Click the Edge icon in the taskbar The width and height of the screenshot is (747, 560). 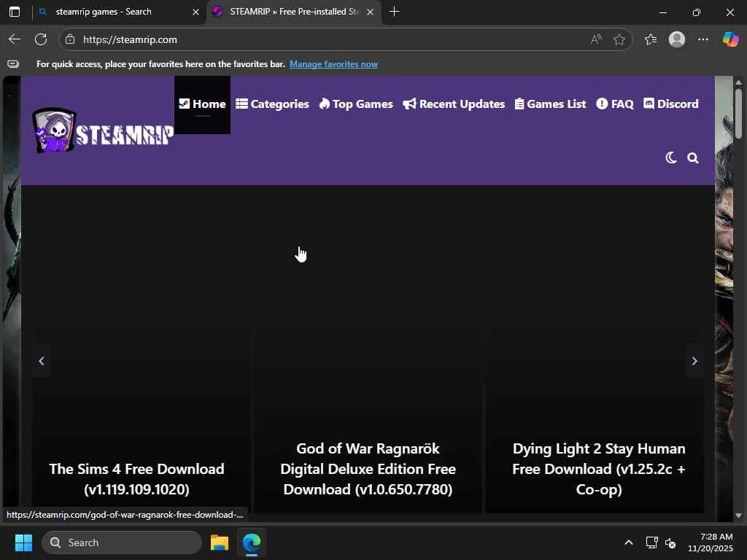252,542
